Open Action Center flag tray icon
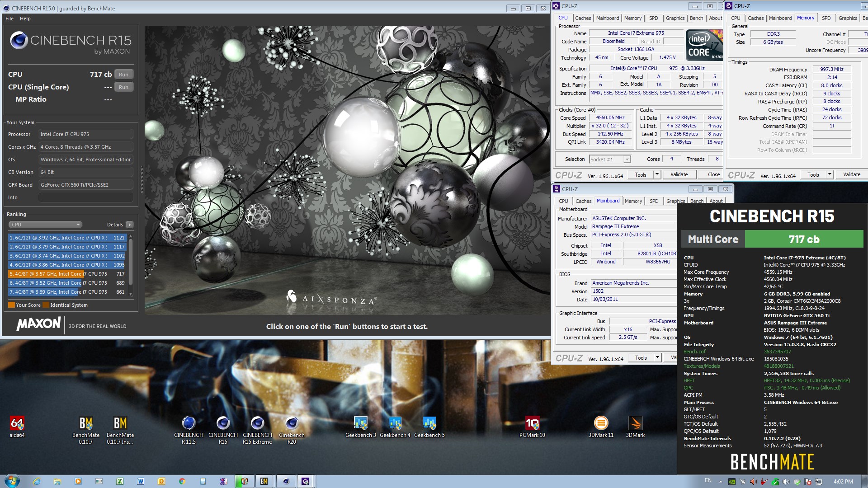Screen dimensions: 868x488 808,482
